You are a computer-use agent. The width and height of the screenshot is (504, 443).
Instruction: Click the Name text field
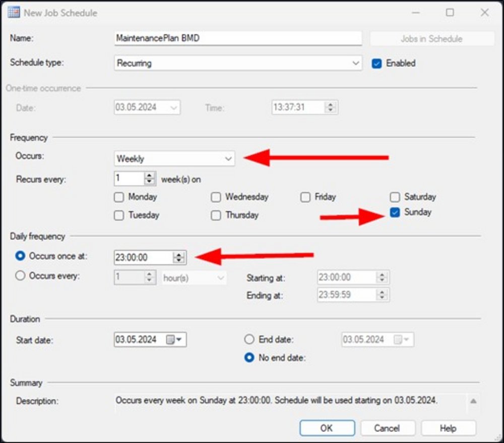point(238,38)
